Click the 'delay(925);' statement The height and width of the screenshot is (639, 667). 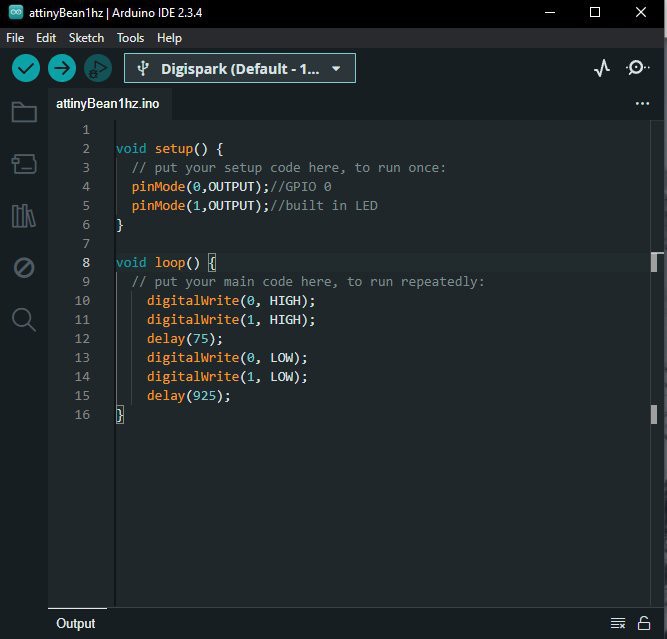click(x=188, y=396)
